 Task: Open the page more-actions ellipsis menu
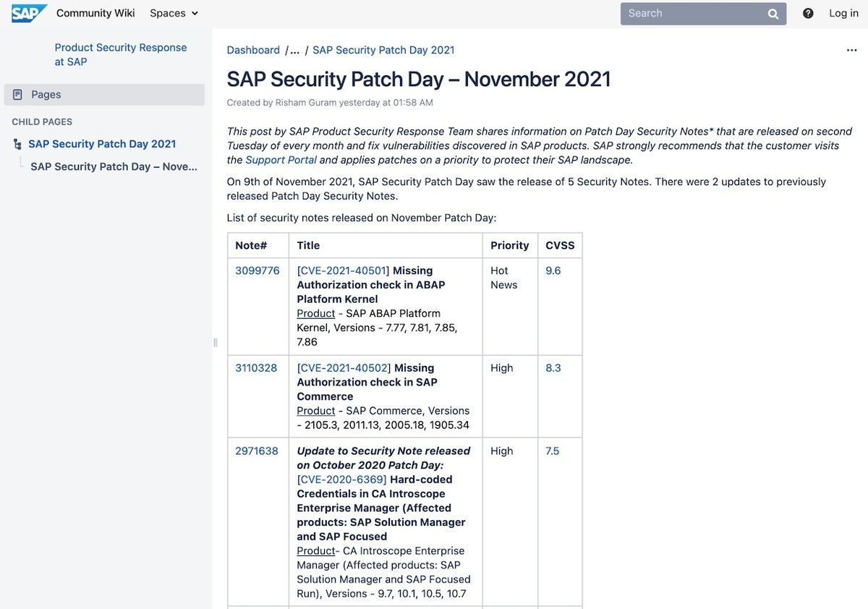click(x=851, y=50)
